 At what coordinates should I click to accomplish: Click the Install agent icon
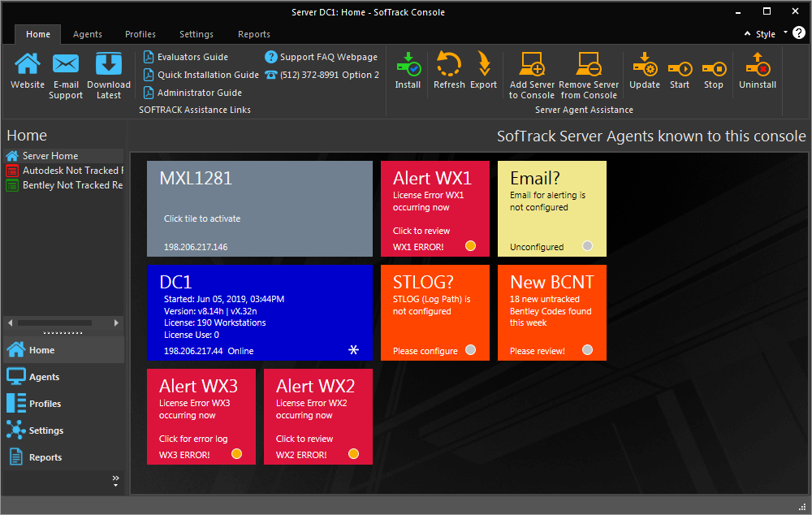(x=408, y=64)
